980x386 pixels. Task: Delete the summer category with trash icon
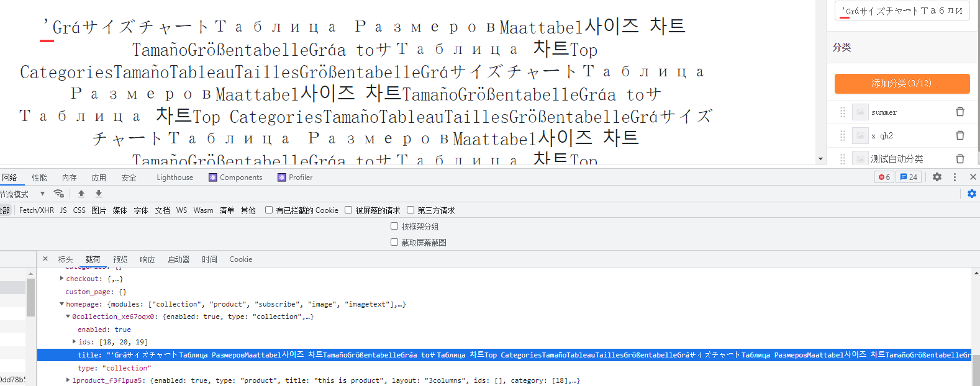960,112
